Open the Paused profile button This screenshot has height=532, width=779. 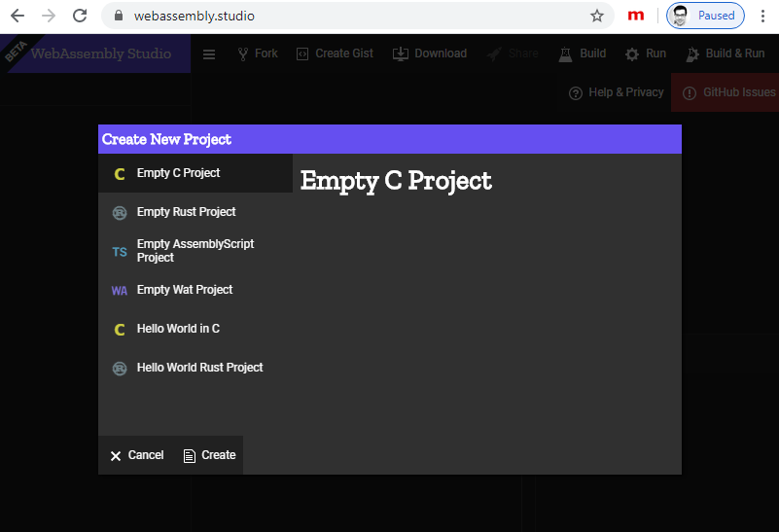705,16
